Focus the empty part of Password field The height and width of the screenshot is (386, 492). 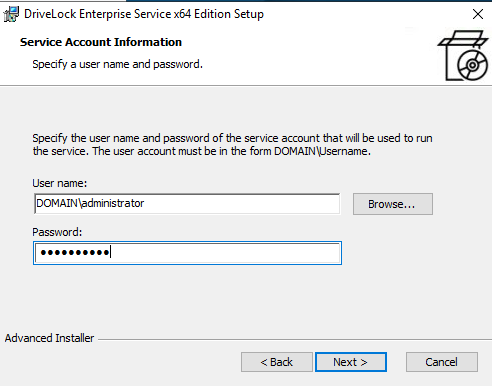pyautogui.click(x=225, y=253)
